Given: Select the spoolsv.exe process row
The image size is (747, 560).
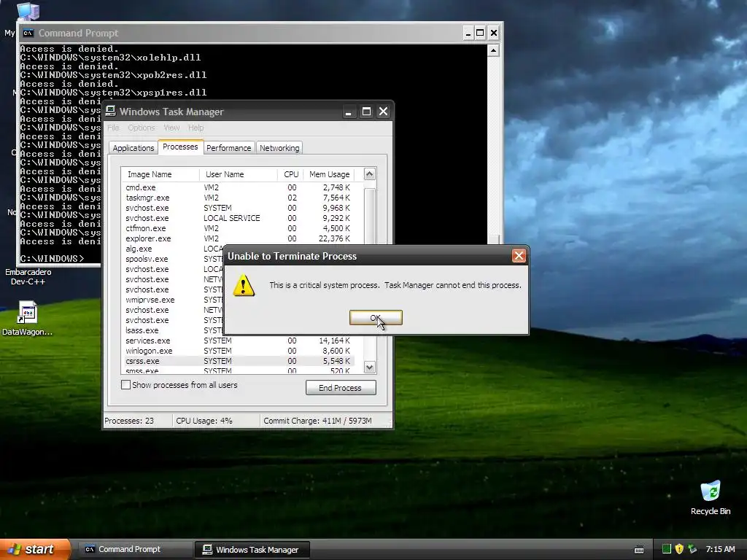Looking at the screenshot, I should tap(173, 259).
